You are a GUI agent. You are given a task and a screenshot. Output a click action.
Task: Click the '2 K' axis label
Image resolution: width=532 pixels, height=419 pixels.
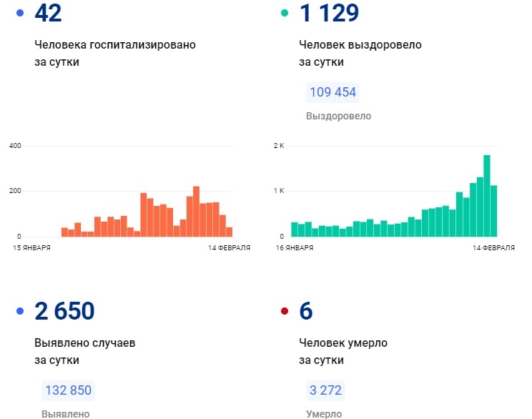click(x=279, y=146)
